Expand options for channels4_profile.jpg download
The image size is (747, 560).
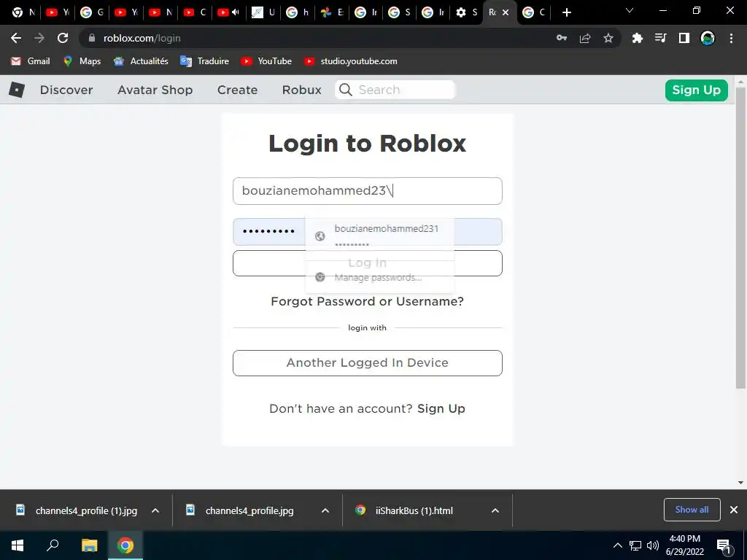coord(325,510)
